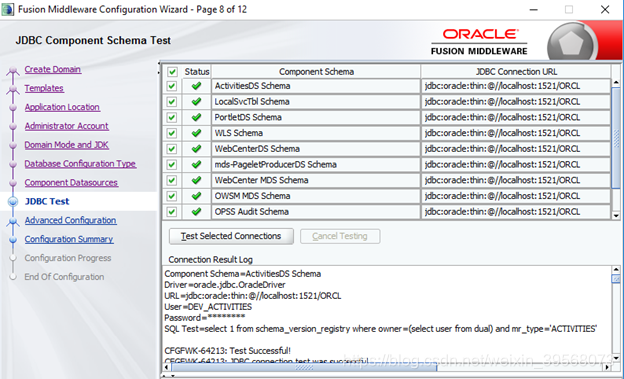Uncheck the mds-PageletProducerDS Schema checkbox
624x379 pixels.
(x=172, y=164)
